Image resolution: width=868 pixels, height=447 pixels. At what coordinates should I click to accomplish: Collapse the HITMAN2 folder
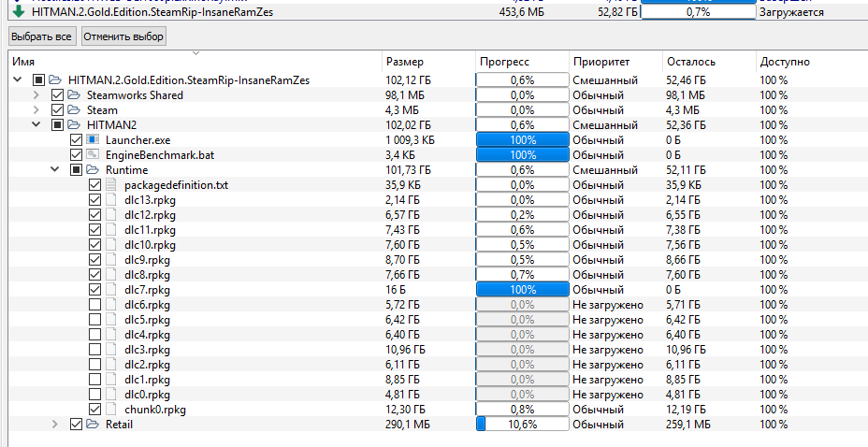36,125
